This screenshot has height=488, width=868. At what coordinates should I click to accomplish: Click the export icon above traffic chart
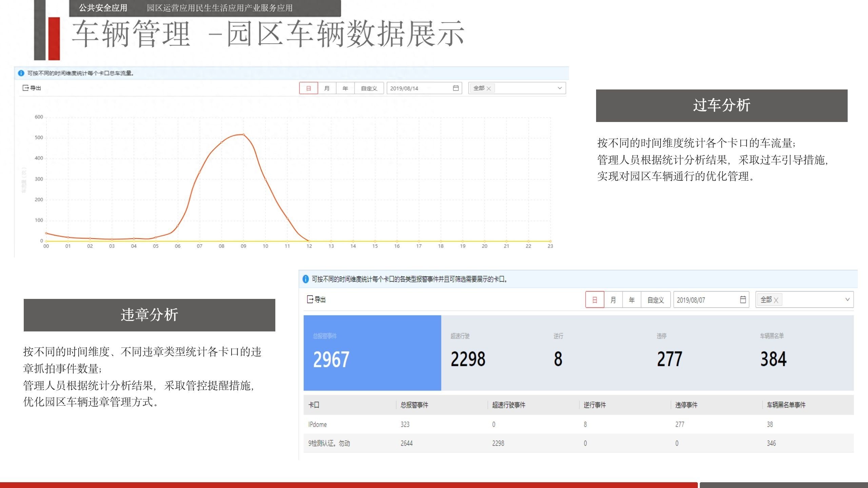(x=25, y=88)
